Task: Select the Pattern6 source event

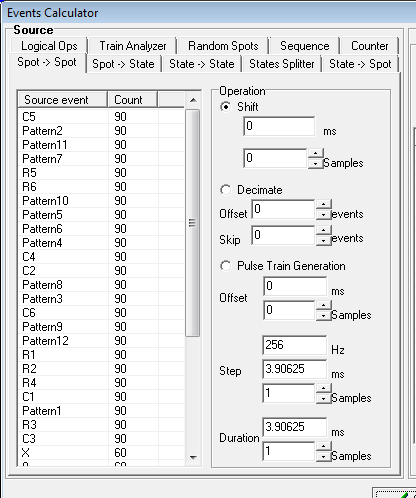Action: coord(101,229)
